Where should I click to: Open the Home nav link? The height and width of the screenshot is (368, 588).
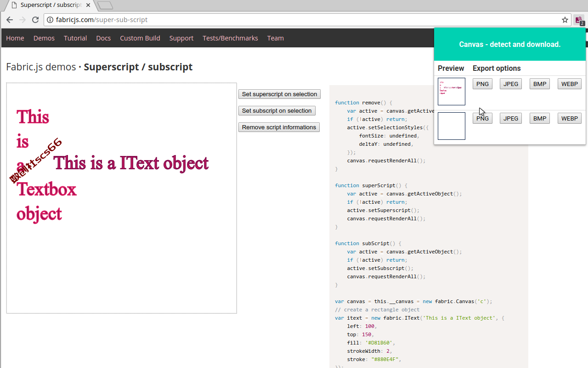[15, 38]
